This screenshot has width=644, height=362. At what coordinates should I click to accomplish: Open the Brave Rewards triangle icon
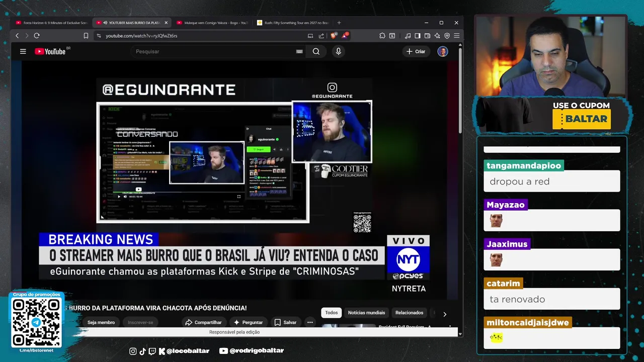pos(345,36)
